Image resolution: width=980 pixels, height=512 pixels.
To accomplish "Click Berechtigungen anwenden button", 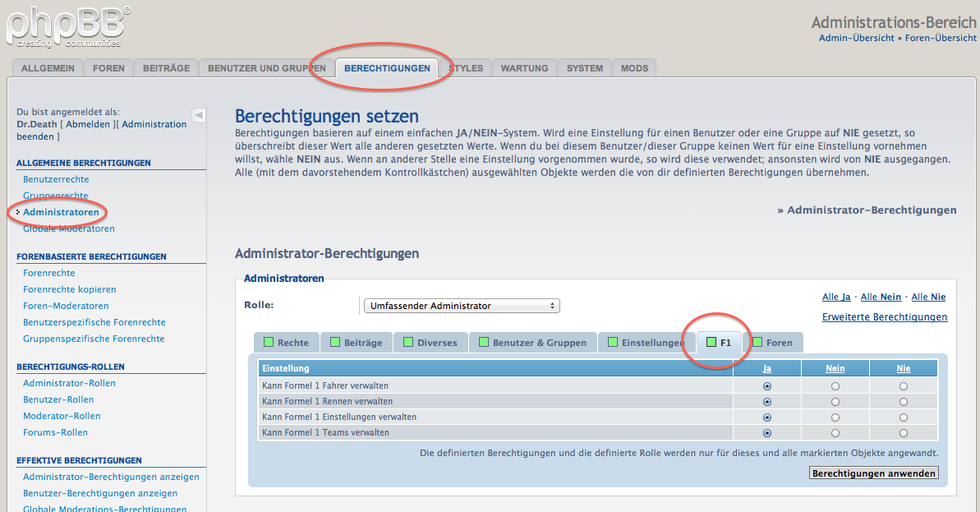I will tap(874, 473).
